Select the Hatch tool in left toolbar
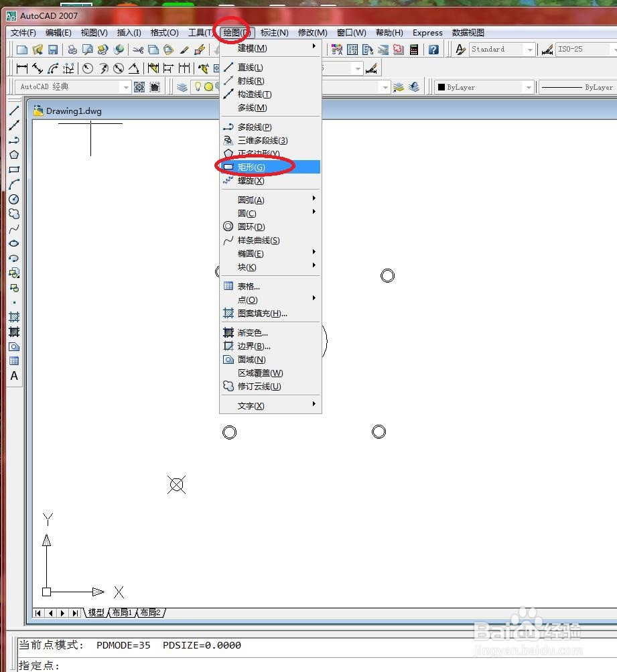This screenshot has width=617, height=672. pos(14,317)
